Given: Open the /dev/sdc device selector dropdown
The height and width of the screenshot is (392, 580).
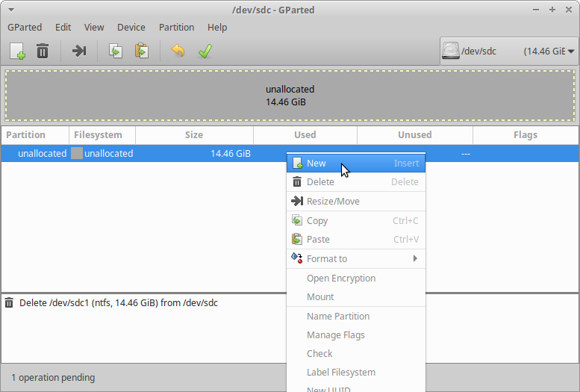Looking at the screenshot, I should coord(508,52).
